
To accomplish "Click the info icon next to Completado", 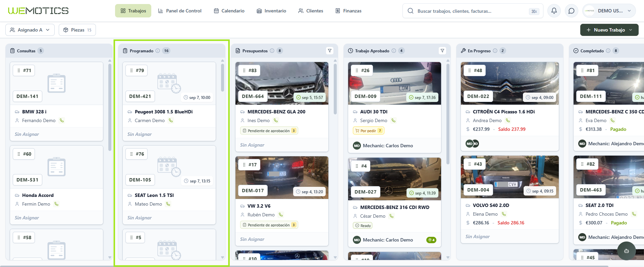I will click(x=608, y=51).
